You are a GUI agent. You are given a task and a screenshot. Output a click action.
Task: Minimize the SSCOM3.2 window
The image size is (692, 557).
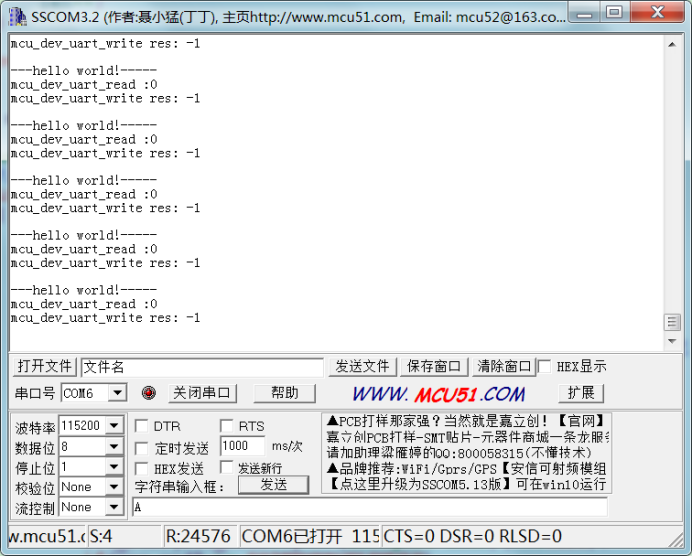(x=584, y=13)
